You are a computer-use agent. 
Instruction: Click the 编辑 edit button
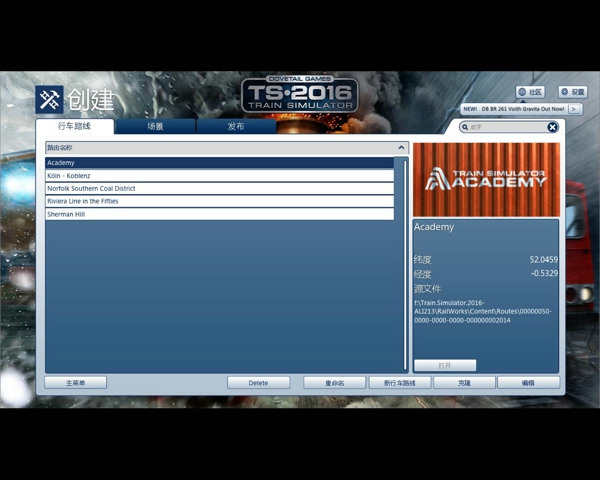[528, 383]
